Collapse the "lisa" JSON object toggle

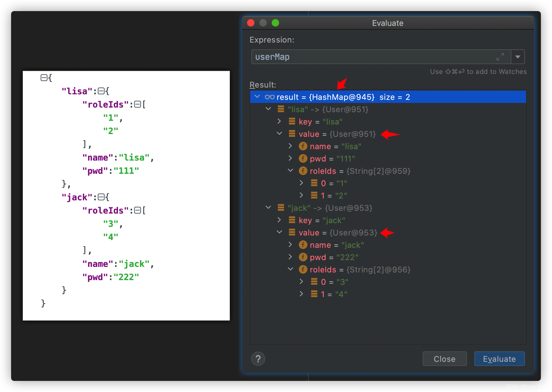(x=101, y=91)
